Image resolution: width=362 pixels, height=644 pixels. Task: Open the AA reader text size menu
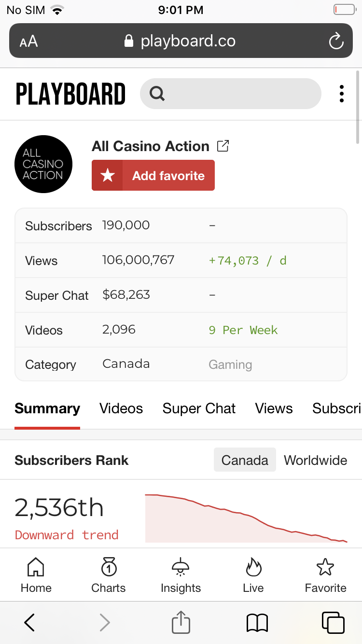pyautogui.click(x=28, y=42)
